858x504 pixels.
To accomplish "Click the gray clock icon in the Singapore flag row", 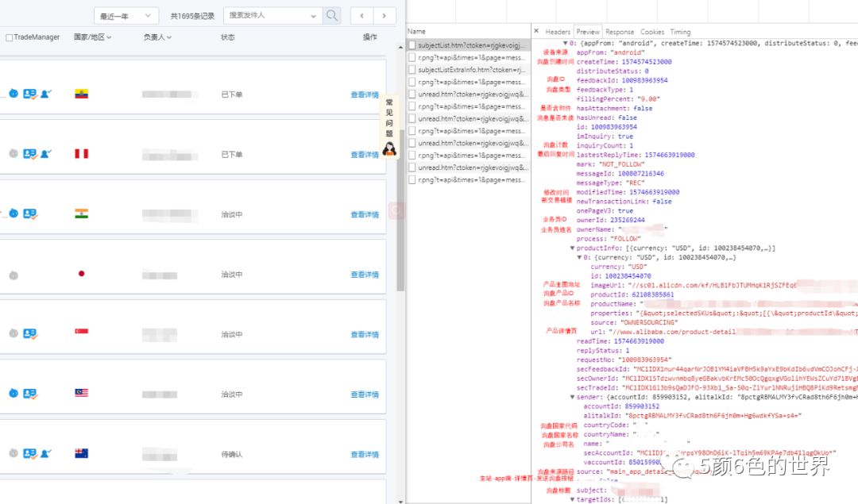I will (14, 333).
